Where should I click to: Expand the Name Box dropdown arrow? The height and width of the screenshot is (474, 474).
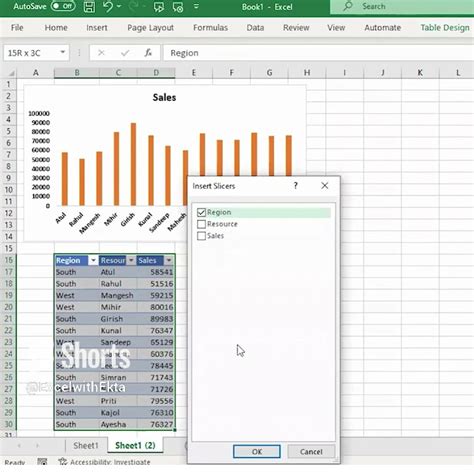[62, 52]
